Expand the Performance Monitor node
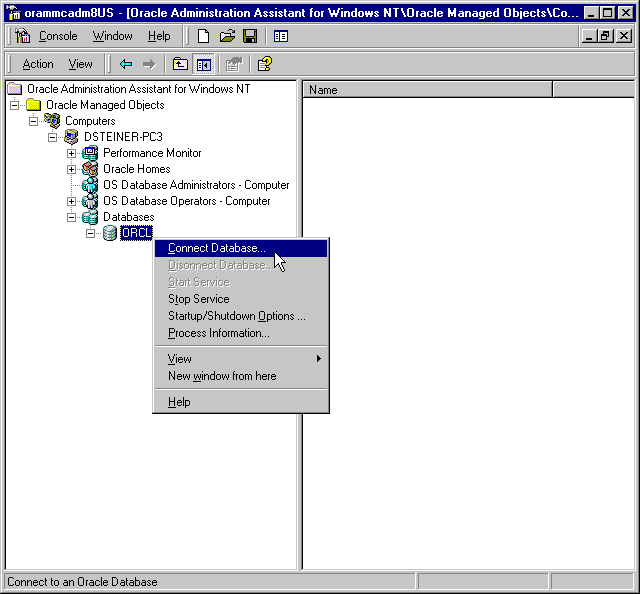This screenshot has height=594, width=640. pyautogui.click(x=72, y=153)
